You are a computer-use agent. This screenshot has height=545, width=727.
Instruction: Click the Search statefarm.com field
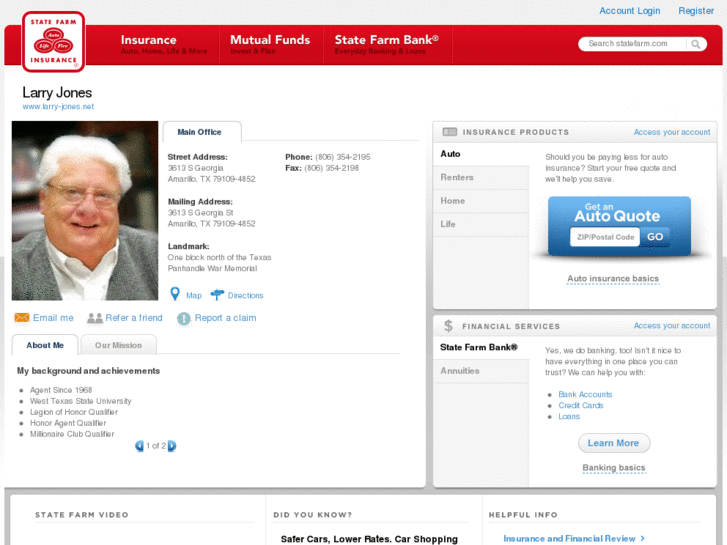click(x=633, y=44)
